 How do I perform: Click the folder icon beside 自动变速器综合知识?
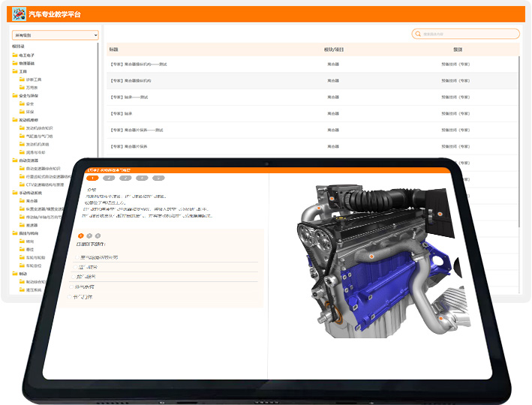[x=22, y=168]
